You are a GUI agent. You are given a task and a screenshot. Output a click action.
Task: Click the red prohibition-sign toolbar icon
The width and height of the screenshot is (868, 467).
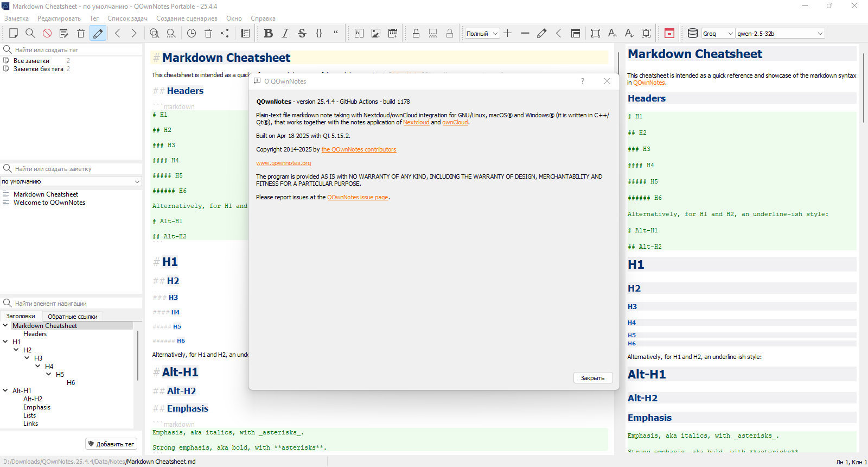47,33
